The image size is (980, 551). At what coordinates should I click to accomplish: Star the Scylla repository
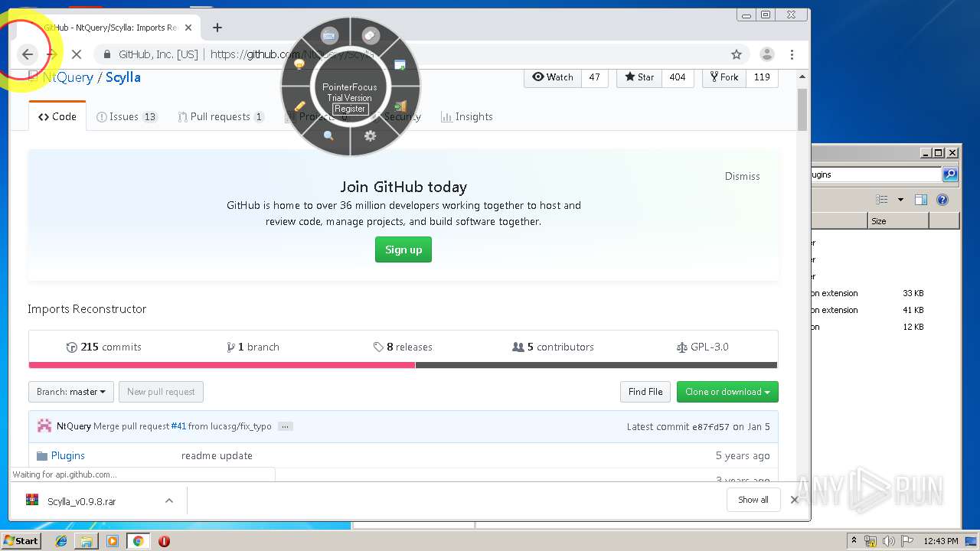(x=639, y=77)
